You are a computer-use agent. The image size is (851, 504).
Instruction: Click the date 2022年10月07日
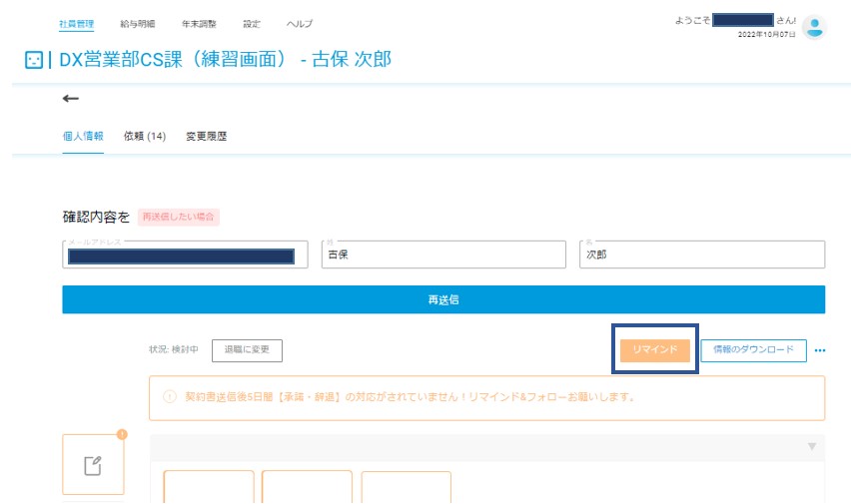pyautogui.click(x=766, y=34)
